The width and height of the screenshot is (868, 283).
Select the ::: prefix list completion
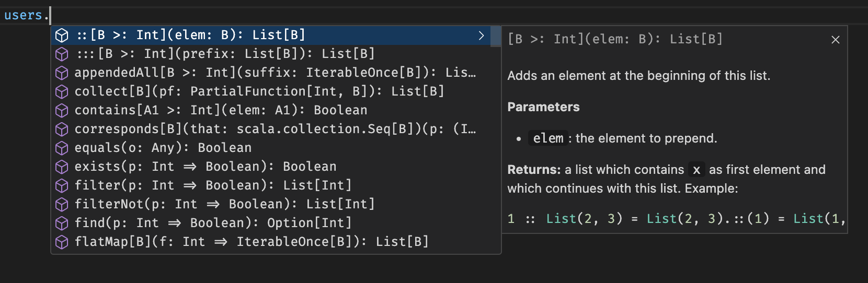[225, 54]
